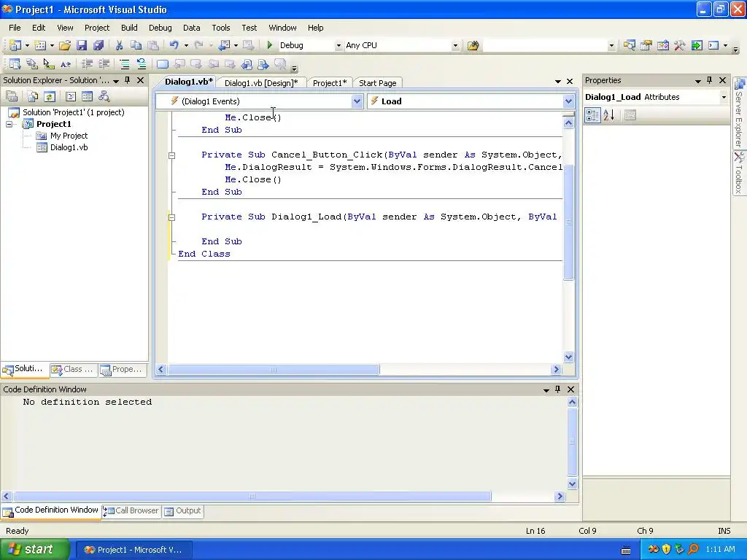Open the Debug configuration dropdown

(x=338, y=46)
